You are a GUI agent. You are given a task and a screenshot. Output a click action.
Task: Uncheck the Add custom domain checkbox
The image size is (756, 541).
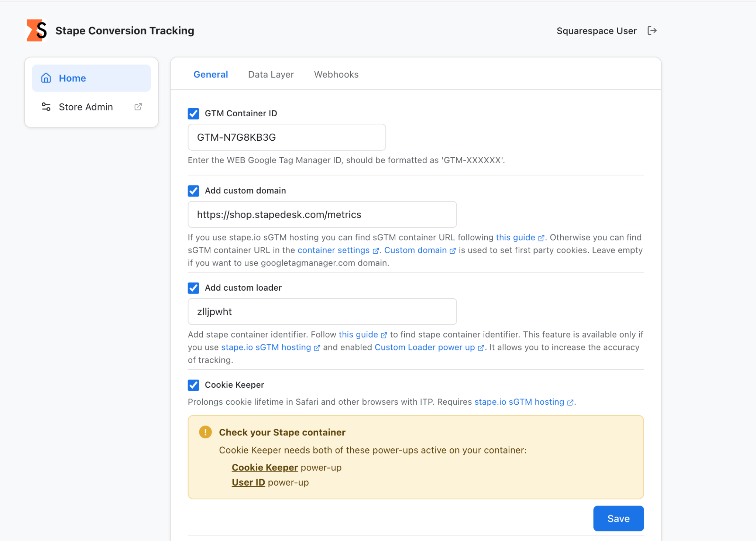point(193,191)
